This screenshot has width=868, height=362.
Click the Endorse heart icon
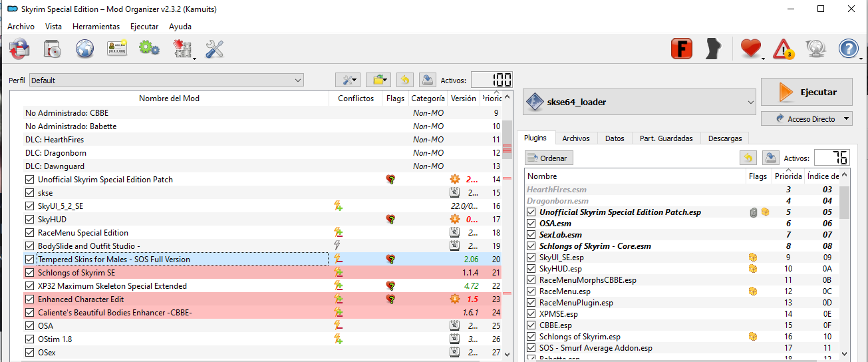pyautogui.click(x=750, y=49)
